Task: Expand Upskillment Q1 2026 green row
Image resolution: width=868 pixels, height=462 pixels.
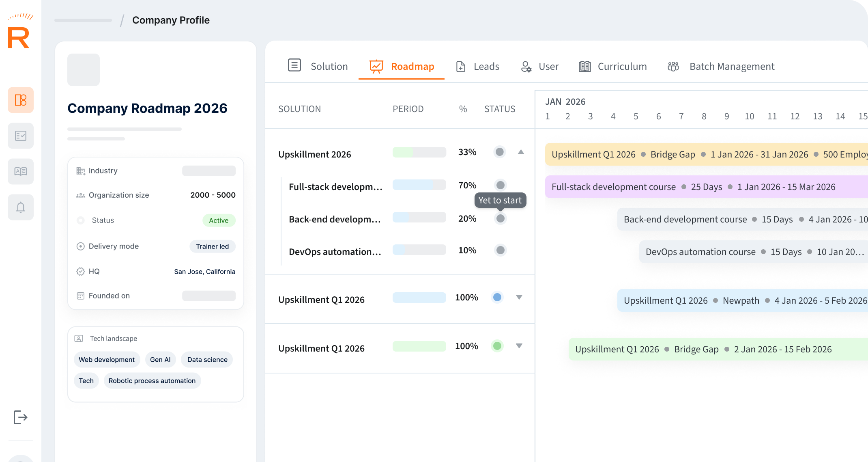Action: 519,346
